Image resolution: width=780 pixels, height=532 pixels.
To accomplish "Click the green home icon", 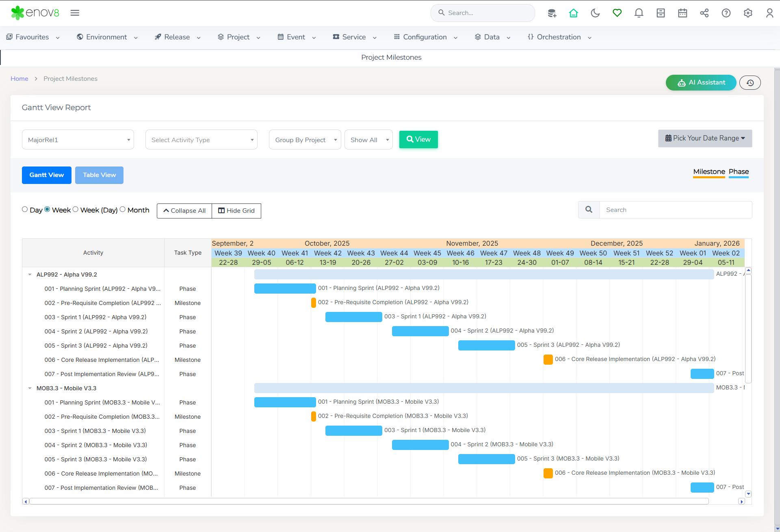I will coord(573,13).
